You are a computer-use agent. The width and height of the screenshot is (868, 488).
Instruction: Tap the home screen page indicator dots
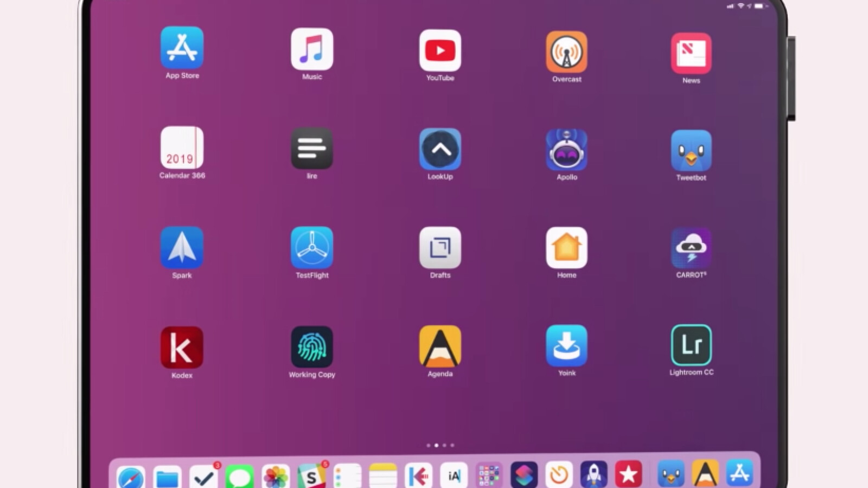click(440, 445)
